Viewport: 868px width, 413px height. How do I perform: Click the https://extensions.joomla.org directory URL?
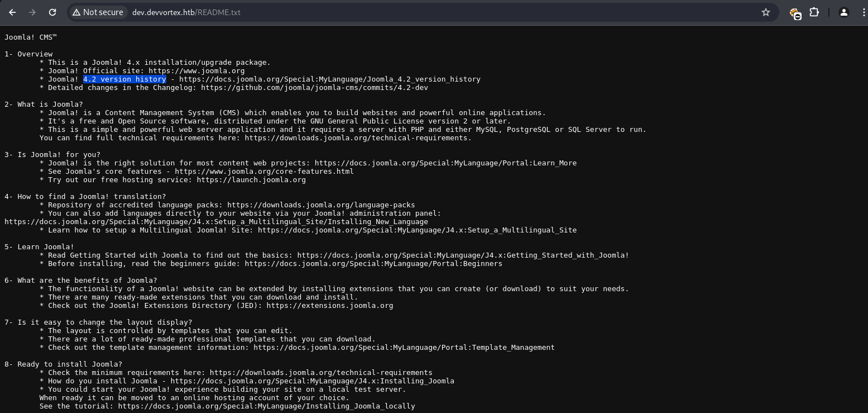[329, 306]
